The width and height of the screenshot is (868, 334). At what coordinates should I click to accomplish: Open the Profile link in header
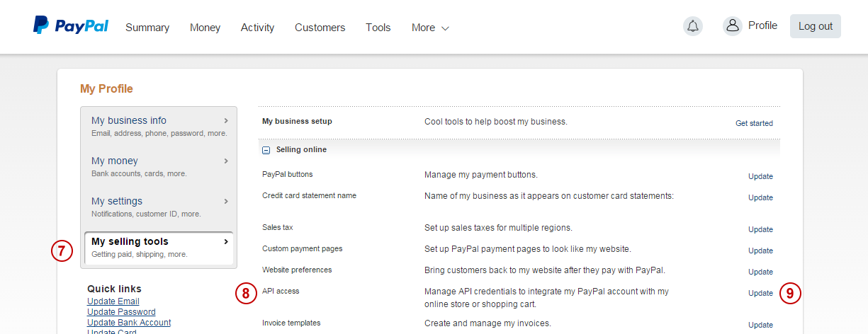(x=762, y=25)
